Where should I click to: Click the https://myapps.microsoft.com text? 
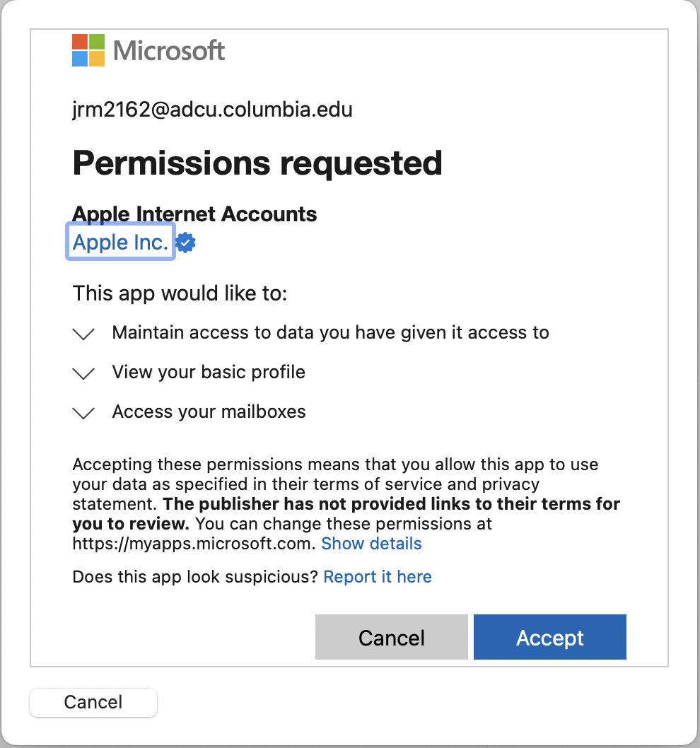coord(193,544)
